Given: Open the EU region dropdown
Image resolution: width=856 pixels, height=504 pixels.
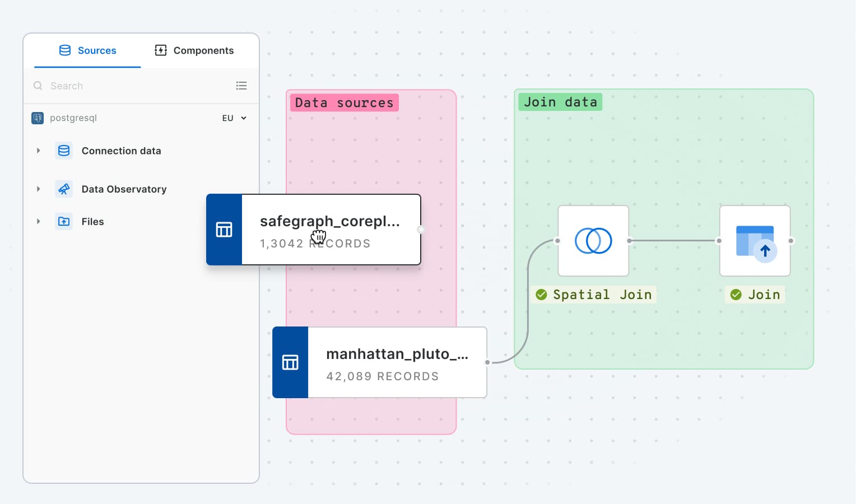Looking at the screenshot, I should pos(234,118).
